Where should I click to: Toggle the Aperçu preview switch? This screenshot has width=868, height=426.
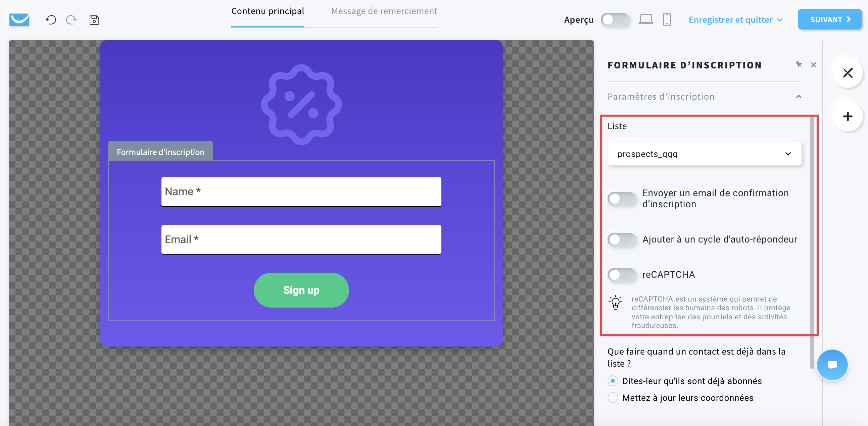(x=615, y=19)
